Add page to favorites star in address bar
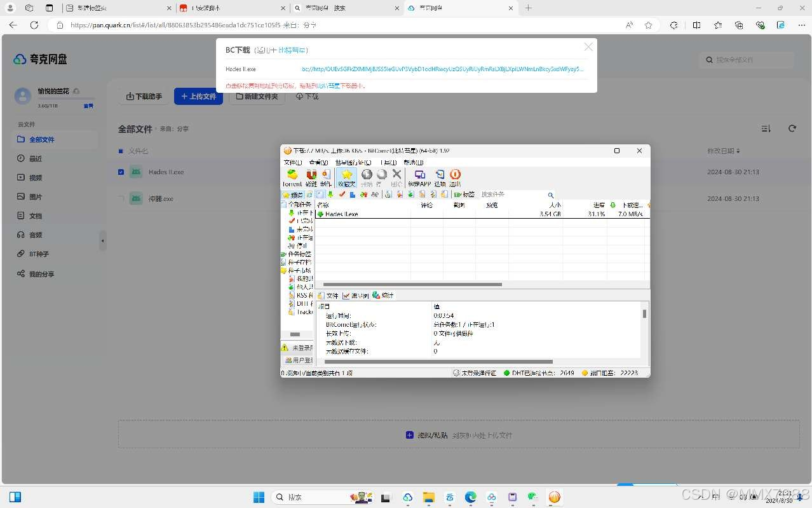812x508 pixels. (x=648, y=25)
